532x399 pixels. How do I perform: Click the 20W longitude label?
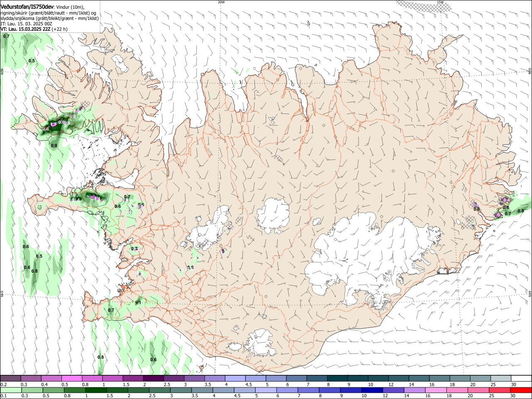[221, 2]
